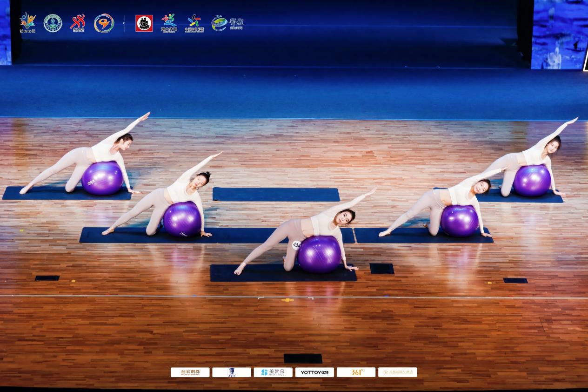Click the colorful star-shaped lottery logo

click(x=194, y=23)
